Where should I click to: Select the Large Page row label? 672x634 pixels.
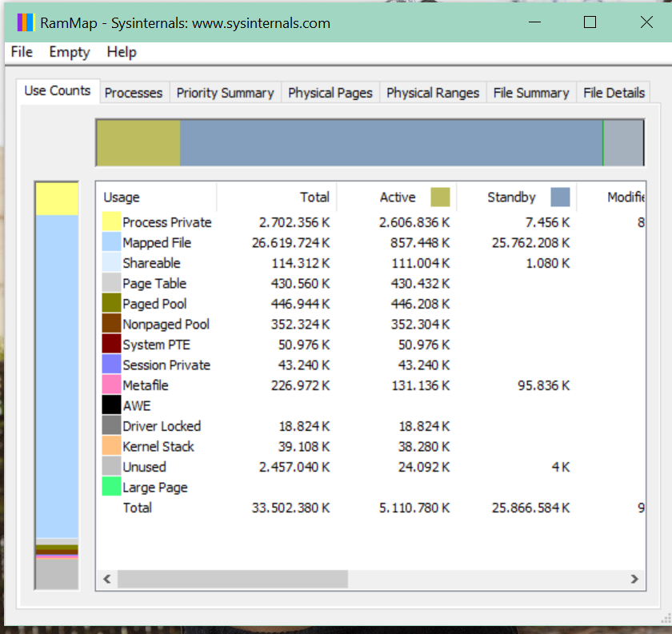pos(155,488)
